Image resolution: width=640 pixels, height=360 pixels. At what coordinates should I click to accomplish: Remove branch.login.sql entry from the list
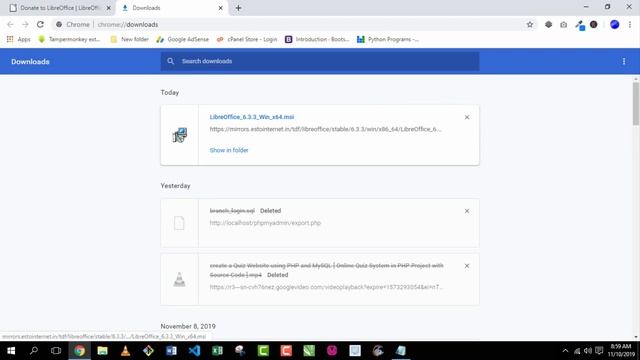(x=467, y=211)
